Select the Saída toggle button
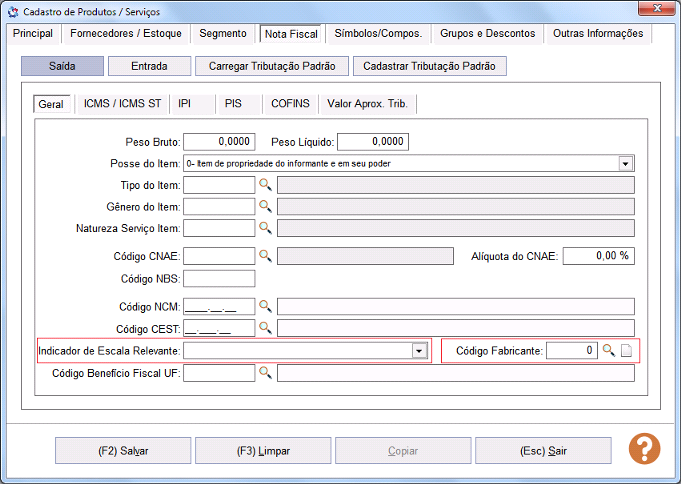Screen dimensions: 681x484 (62, 66)
